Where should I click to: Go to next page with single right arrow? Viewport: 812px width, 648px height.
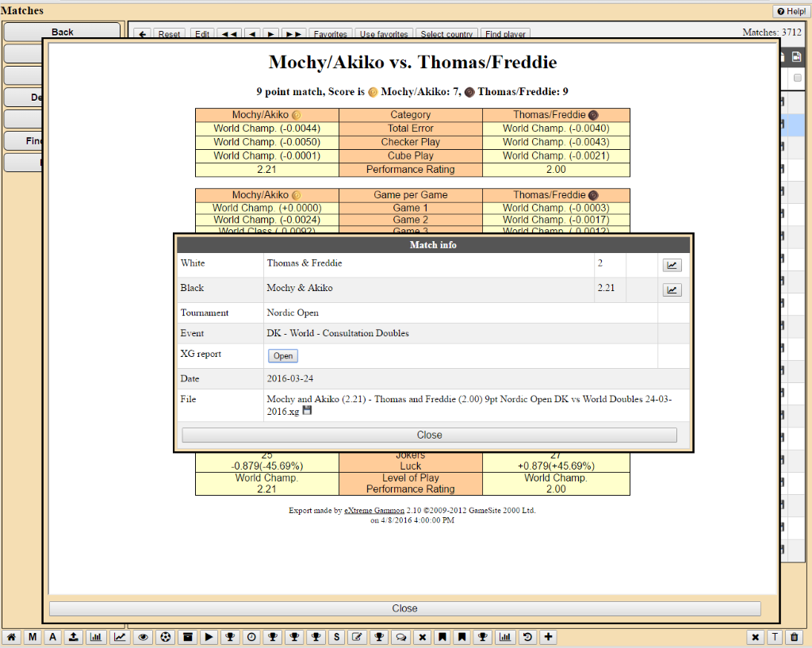[x=270, y=33]
